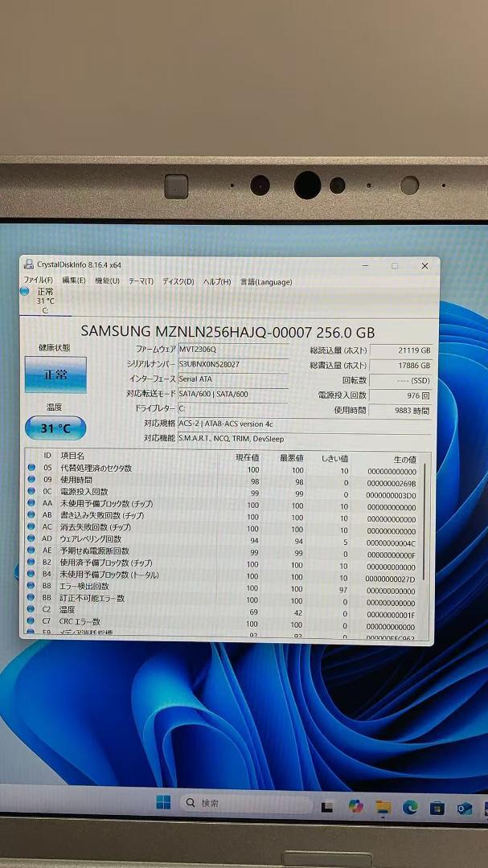Open Task View from taskbar
Image resolution: width=488 pixels, height=868 pixels.
coord(327,807)
